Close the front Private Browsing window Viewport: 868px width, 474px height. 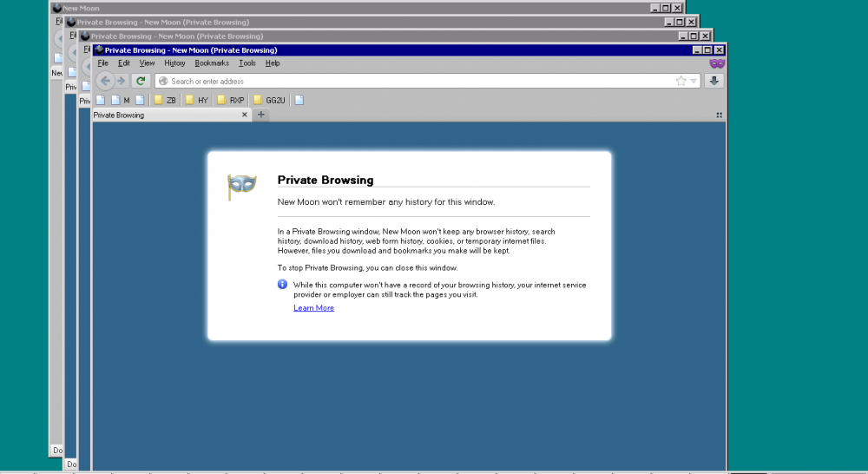point(719,49)
